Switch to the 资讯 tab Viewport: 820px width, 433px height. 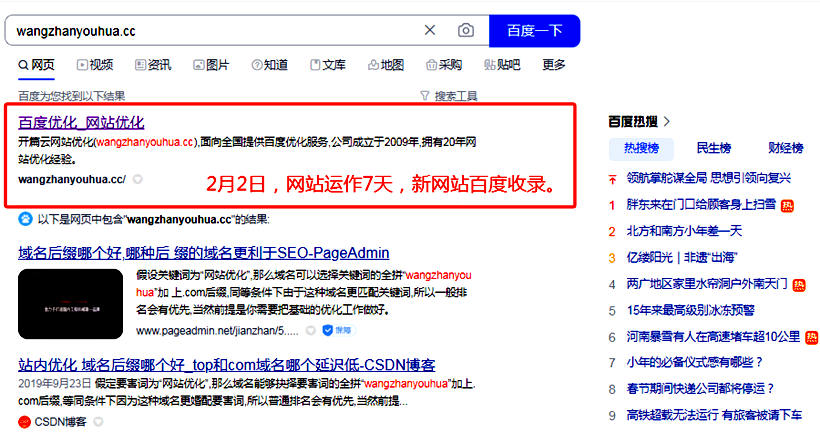tap(153, 65)
